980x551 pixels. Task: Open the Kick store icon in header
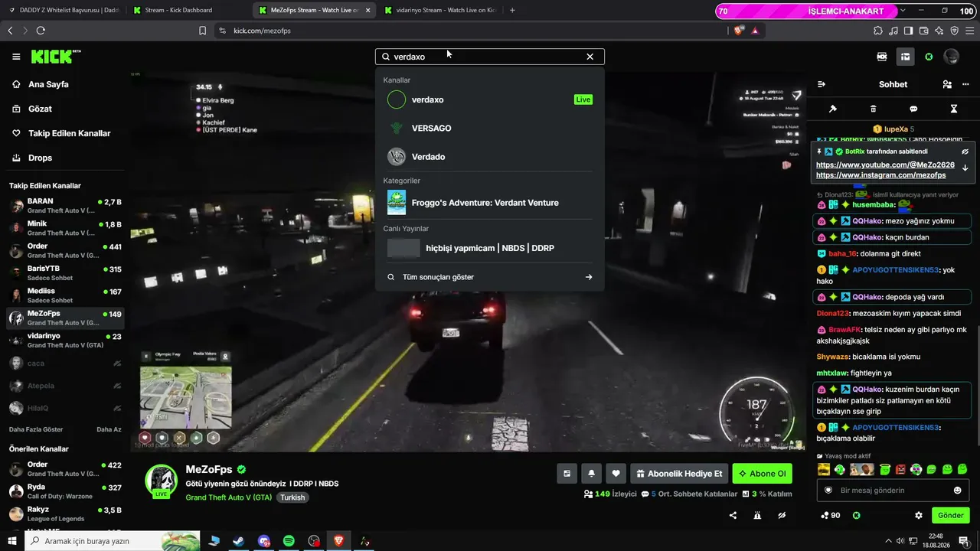(x=905, y=57)
